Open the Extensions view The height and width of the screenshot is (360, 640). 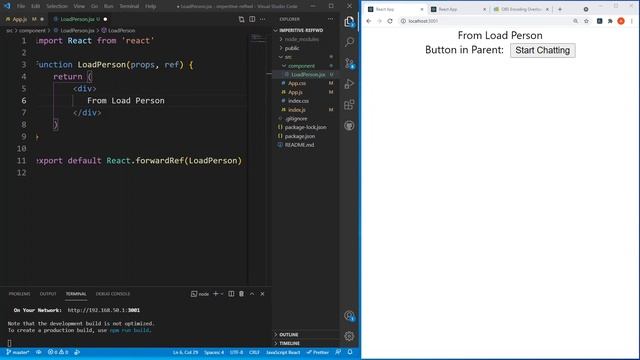[349, 105]
